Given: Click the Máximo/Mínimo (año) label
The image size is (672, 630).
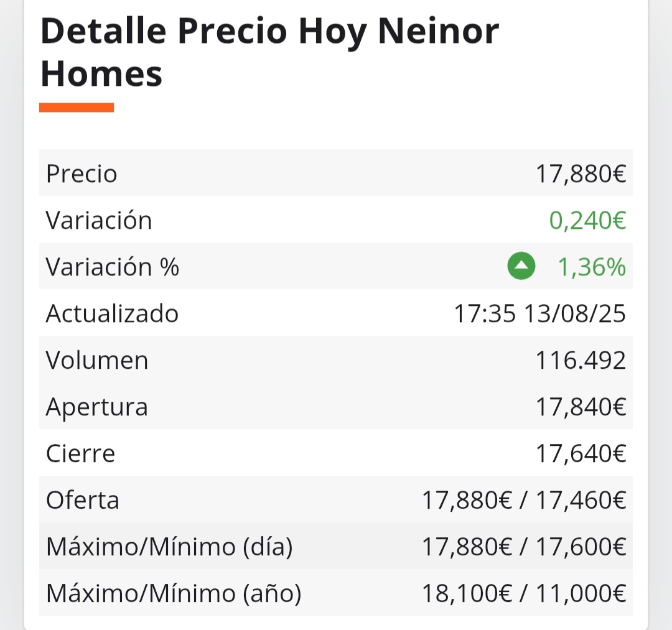Looking at the screenshot, I should click(174, 593).
